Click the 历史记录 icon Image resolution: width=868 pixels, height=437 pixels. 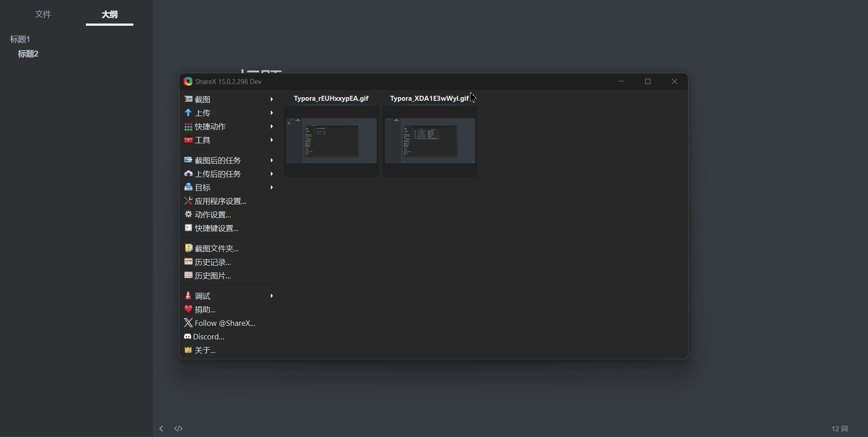189,262
